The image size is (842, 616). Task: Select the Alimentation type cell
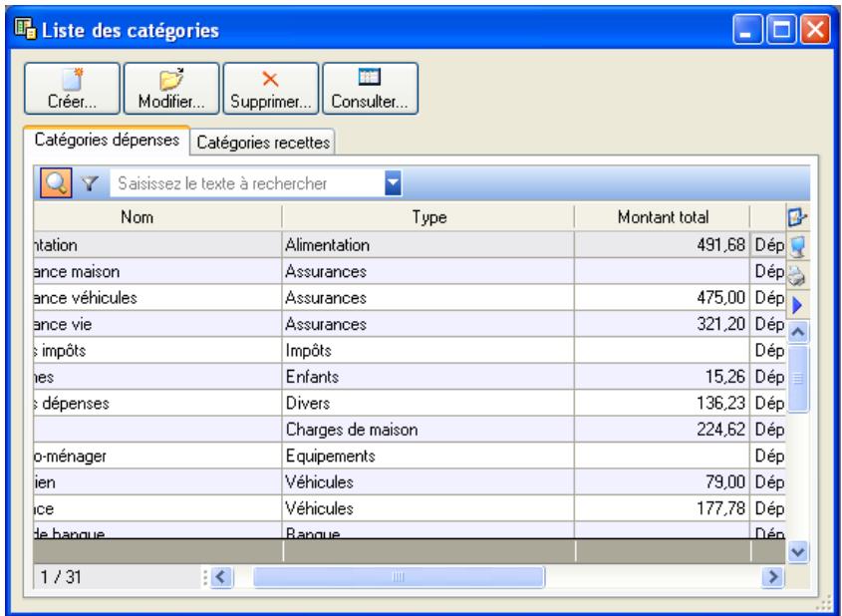coord(428,245)
